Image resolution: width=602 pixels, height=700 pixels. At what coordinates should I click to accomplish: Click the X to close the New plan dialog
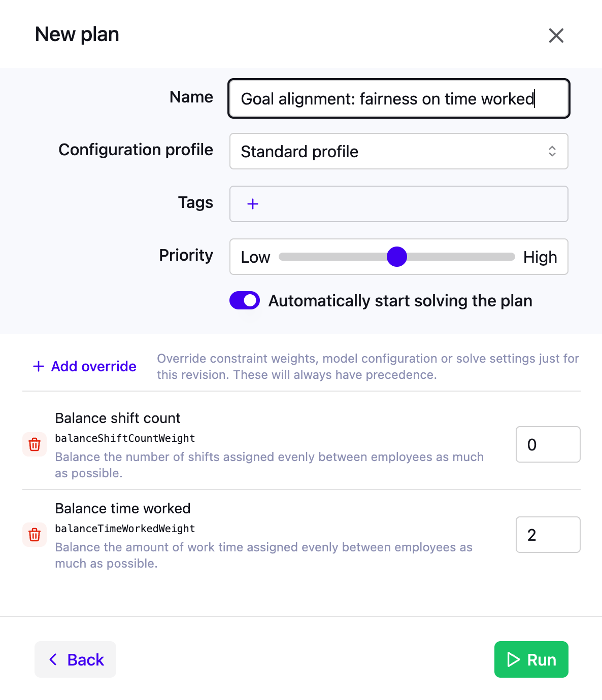point(556,36)
